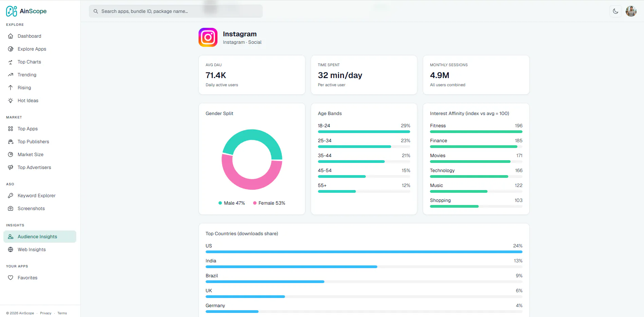Open the user profile avatar
The width and height of the screenshot is (644, 317).
coord(631,11)
